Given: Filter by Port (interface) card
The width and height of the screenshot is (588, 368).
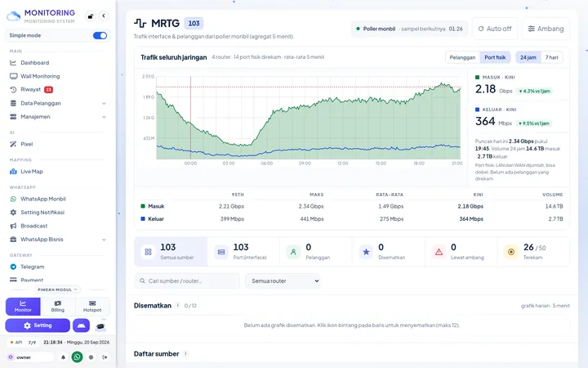Looking at the screenshot, I should [243, 252].
